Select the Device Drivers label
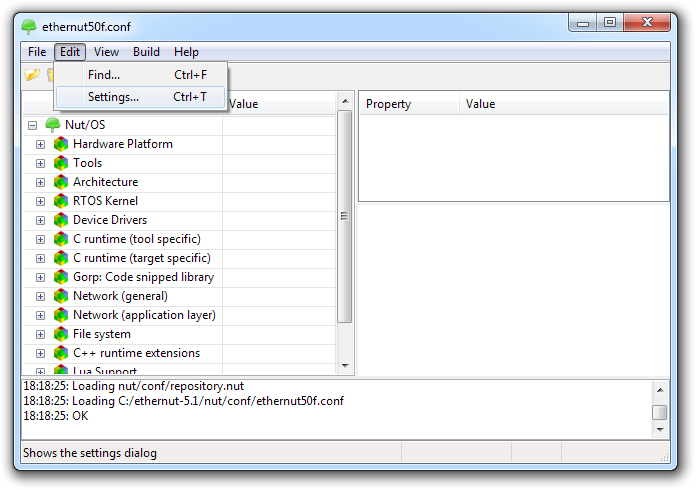The height and width of the screenshot is (490, 696). (x=110, y=220)
